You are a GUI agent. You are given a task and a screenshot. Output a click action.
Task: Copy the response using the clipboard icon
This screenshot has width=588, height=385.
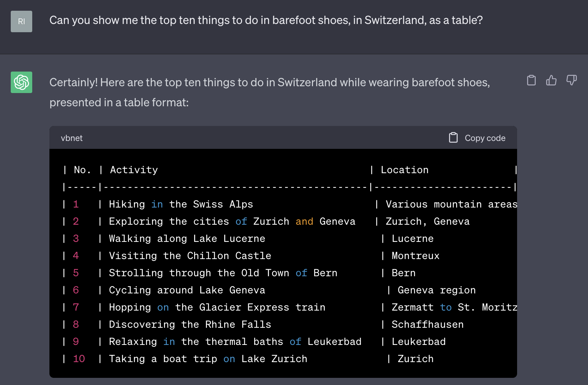click(x=531, y=81)
